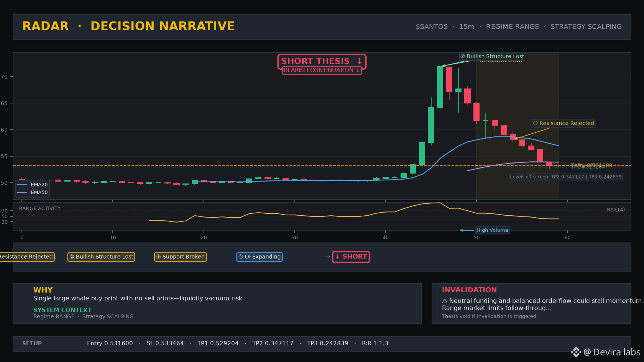Click the Bullish Structure Lost step chip
644x362 pixels.
click(x=101, y=257)
